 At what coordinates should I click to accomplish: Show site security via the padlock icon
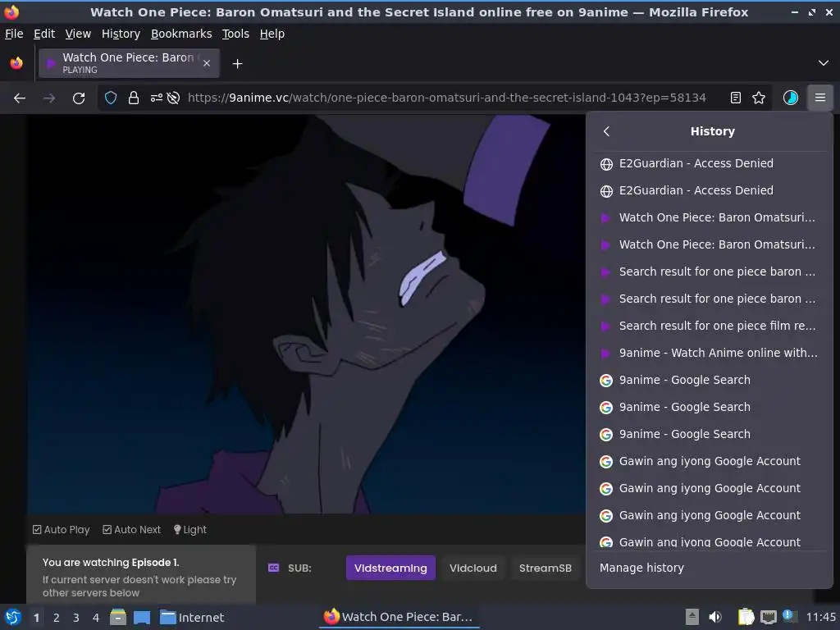click(x=134, y=98)
